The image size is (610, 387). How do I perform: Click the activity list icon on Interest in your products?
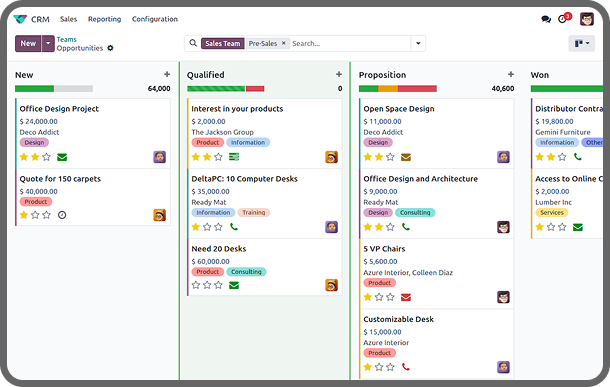click(x=234, y=157)
